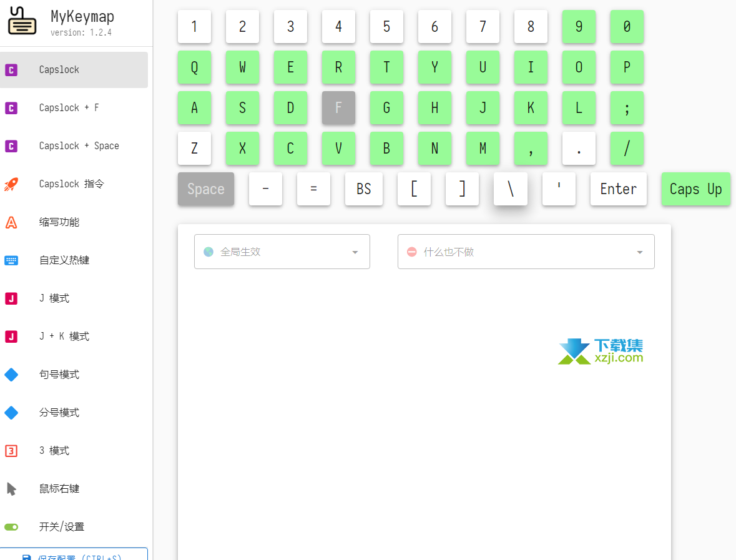736x560 pixels.
Task: Click the mouse cursor icon for 鼠标右键
Action: [x=11, y=489]
